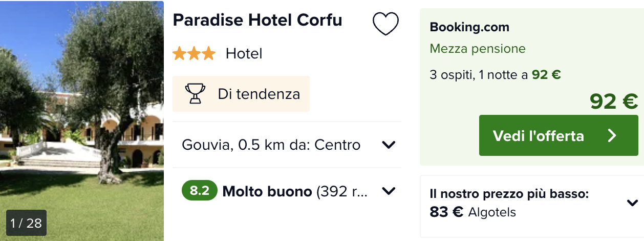
Task: Click the Gouvia, 0.5 km da: Centro text
Action: point(271,145)
